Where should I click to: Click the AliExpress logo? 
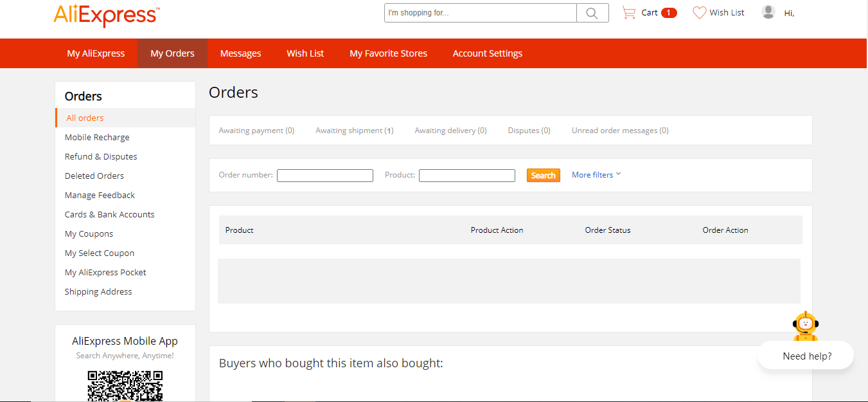(x=107, y=15)
